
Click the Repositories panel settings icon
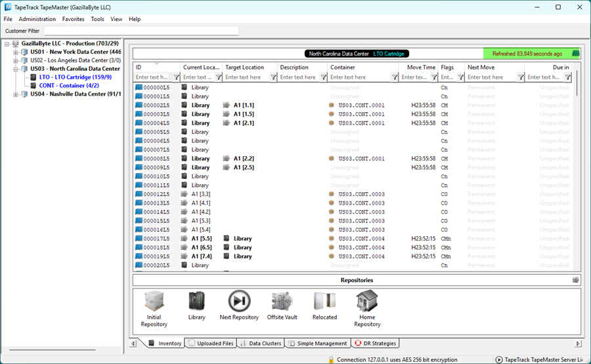tap(575, 279)
